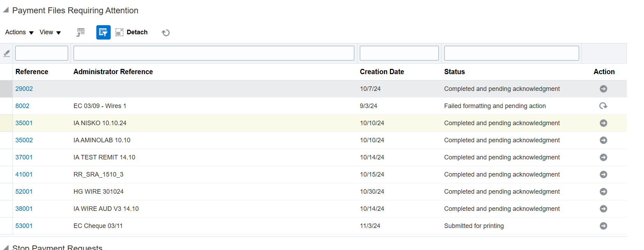Select the row header for 29002
The height and width of the screenshot is (250, 644).
[6, 89]
